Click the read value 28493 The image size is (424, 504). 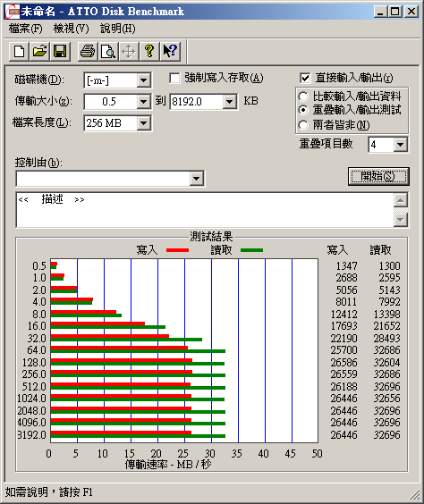[387, 339]
